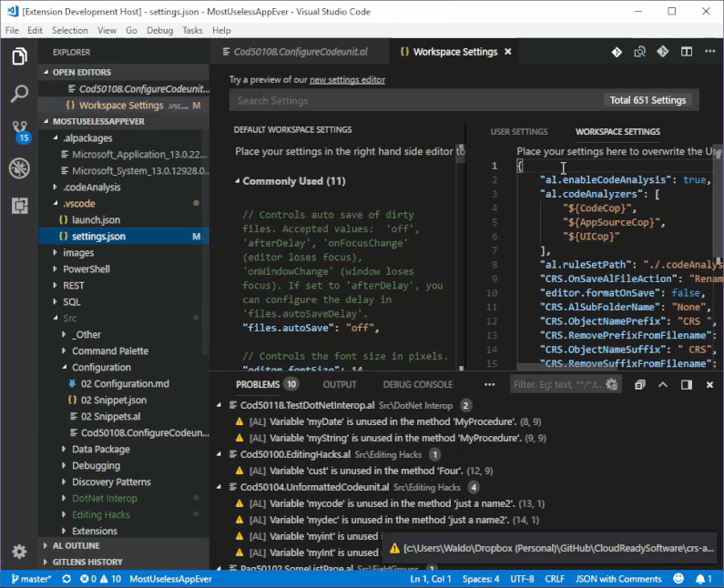Click the problems filter settings icon
The image size is (724, 588).
(612, 384)
